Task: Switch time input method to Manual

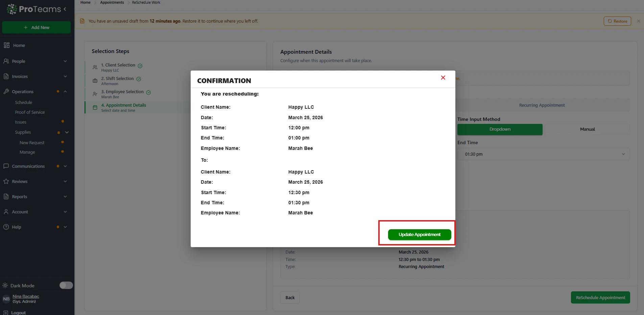Action: [587, 129]
